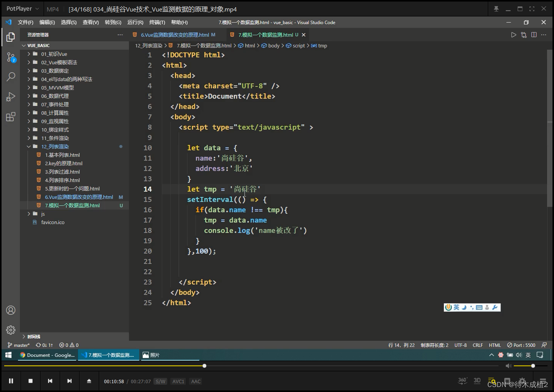Viewport: 554px width, 392px height.
Task: Toggle 3D video mode
Action: pos(477,381)
